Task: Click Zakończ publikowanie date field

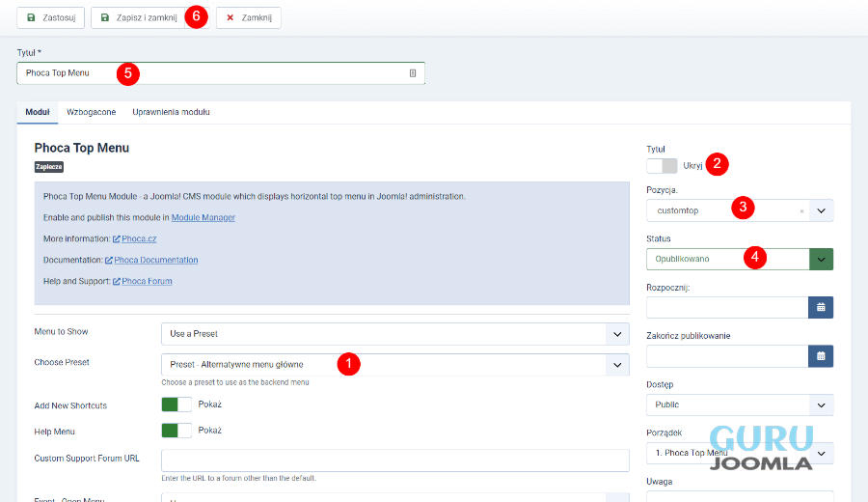Action: [x=727, y=356]
